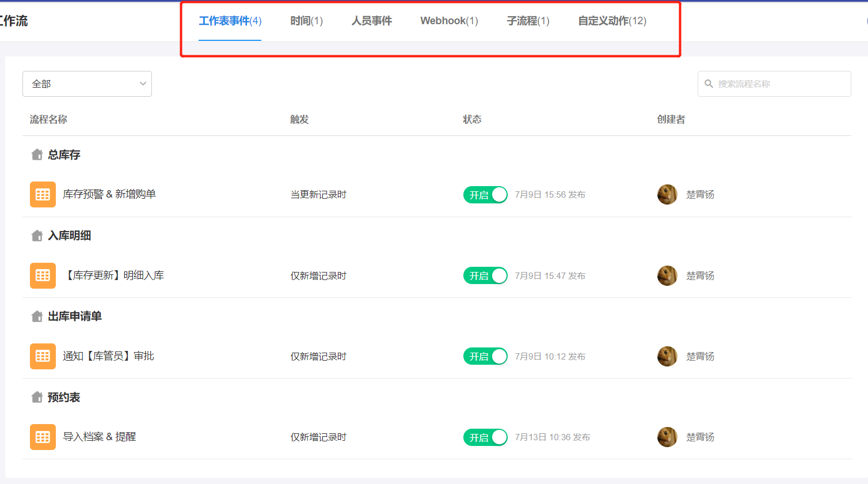
Task: Click the 当更新记录时 trigger text
Action: [x=318, y=195]
